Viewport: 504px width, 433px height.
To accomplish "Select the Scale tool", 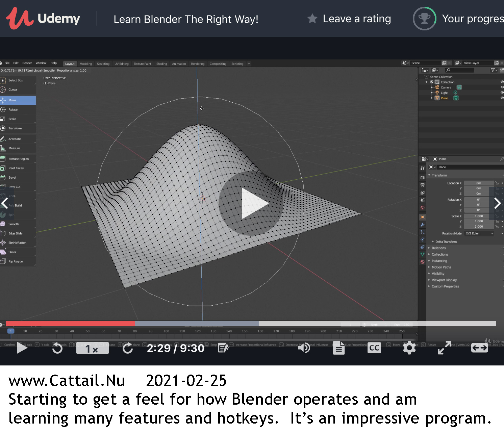I will coord(18,119).
